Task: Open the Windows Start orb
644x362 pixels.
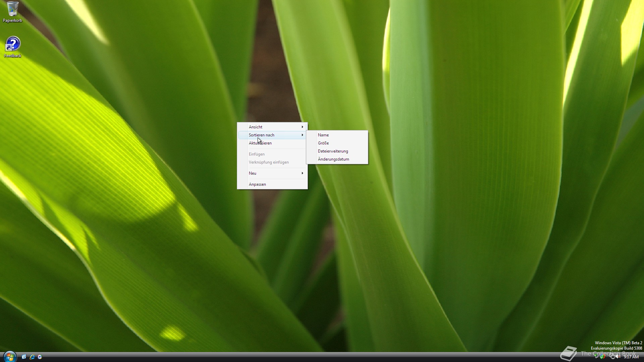Action: pyautogui.click(x=9, y=357)
